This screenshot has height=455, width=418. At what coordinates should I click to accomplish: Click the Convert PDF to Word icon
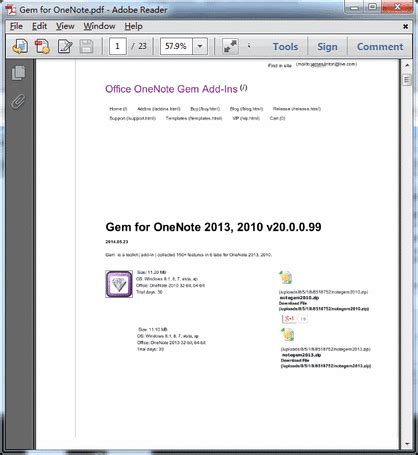click(42, 46)
